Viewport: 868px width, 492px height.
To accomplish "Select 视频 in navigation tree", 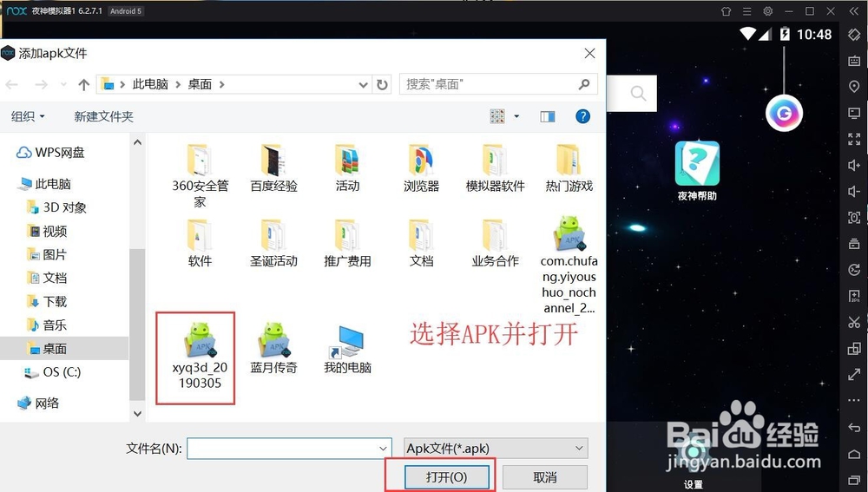I will pos(48,231).
